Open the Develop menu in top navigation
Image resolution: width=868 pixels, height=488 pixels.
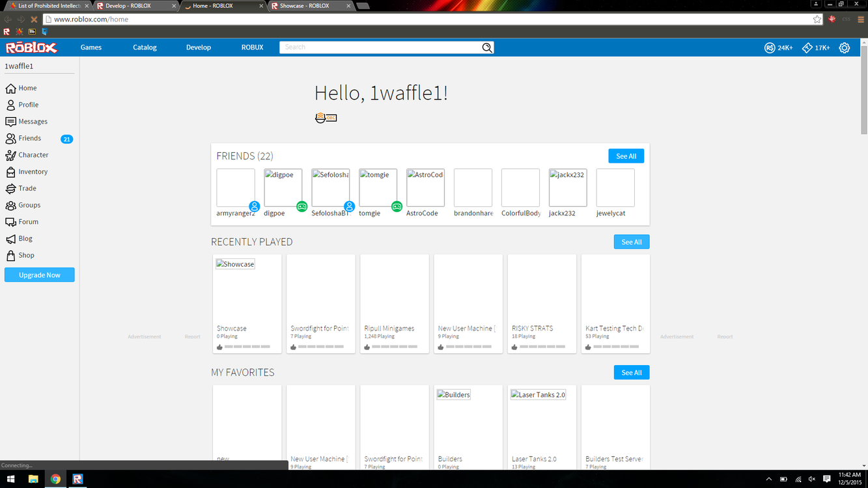point(198,47)
